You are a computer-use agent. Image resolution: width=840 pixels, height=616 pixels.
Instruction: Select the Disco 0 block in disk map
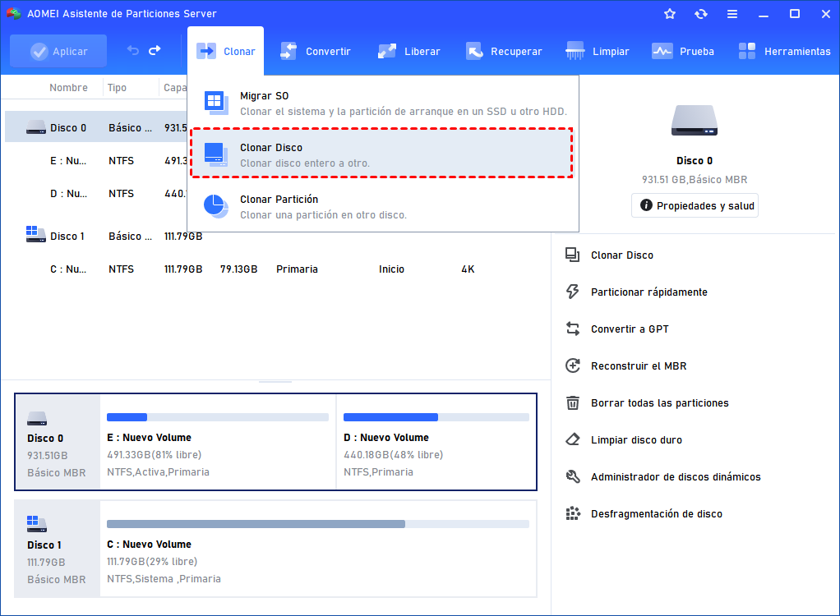(58, 442)
